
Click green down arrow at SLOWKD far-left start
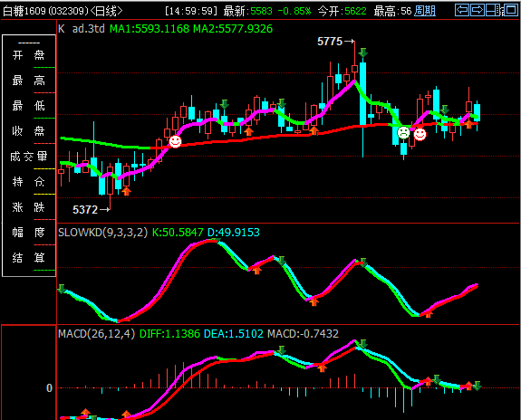62,289
